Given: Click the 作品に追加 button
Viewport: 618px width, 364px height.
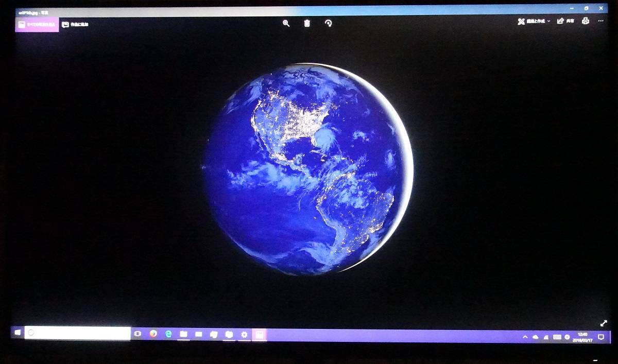Looking at the screenshot, I should (75, 24).
